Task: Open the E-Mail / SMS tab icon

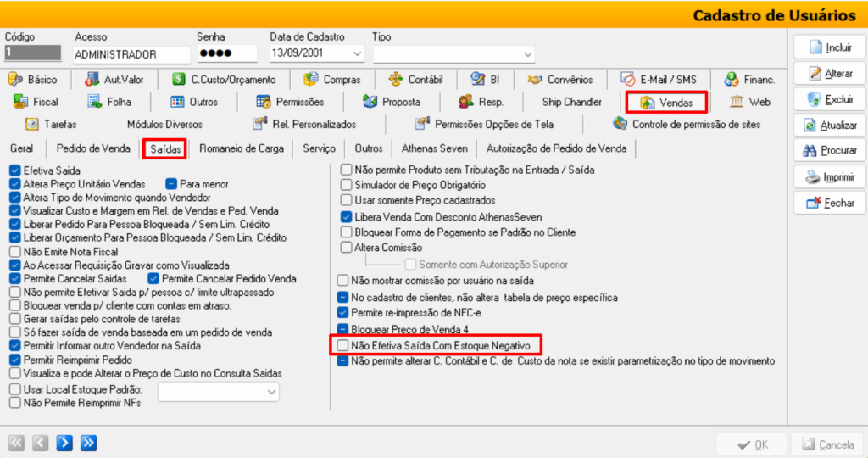Action: point(628,80)
